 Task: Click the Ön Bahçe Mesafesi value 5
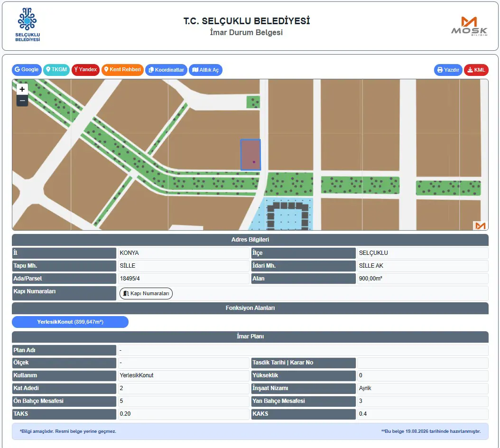pos(184,401)
